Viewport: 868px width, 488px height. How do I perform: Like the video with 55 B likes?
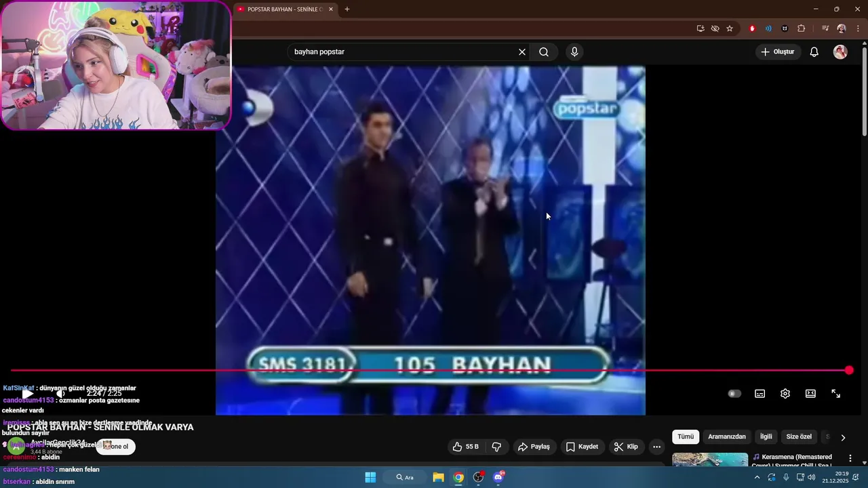[x=466, y=447]
